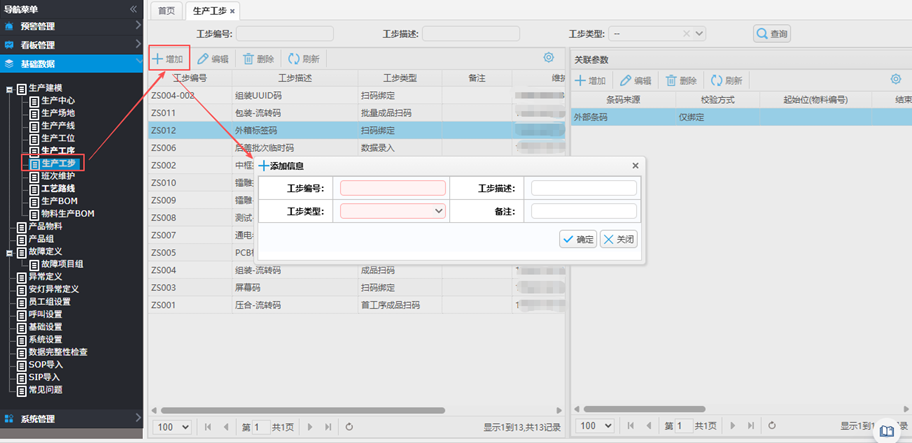
Task: Open 工艺路线 tree item
Action: pyautogui.click(x=58, y=188)
